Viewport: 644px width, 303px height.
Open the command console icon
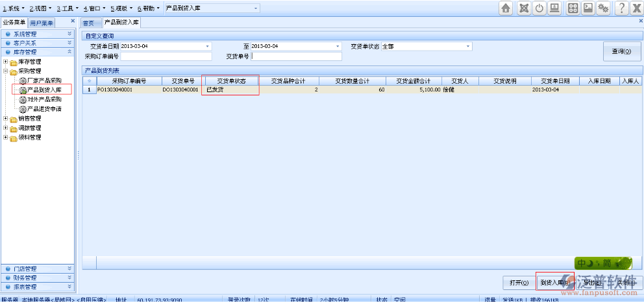point(589,8)
